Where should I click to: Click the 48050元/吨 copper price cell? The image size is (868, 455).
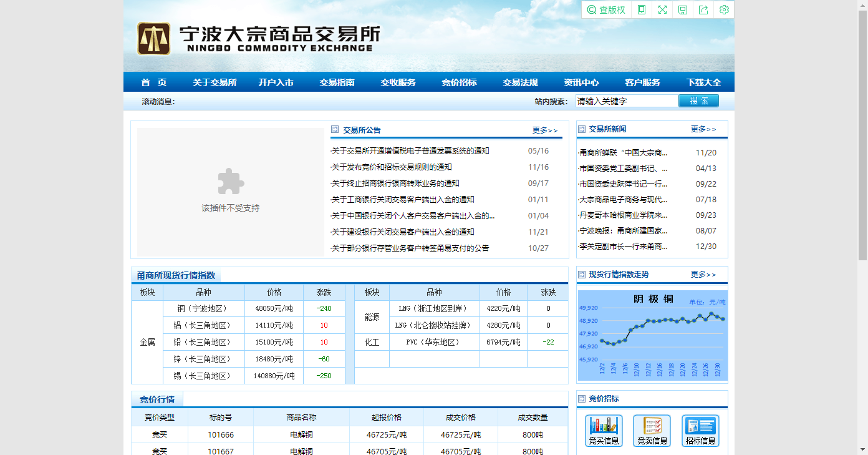click(x=274, y=308)
